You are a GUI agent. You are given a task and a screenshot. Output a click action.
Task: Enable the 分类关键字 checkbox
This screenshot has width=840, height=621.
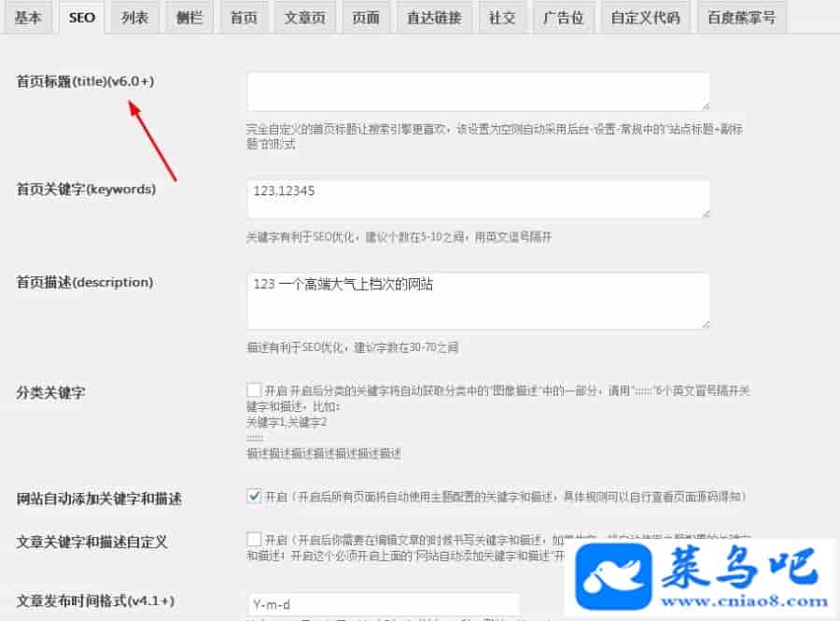(254, 389)
